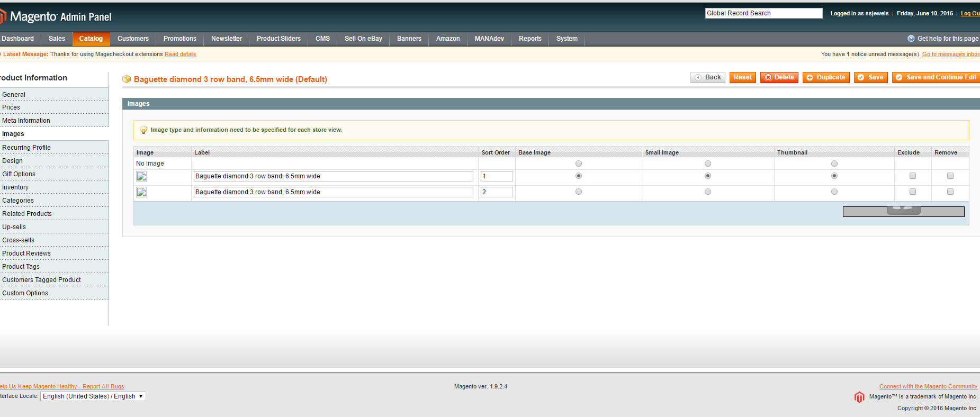The image size is (980, 417).
Task: Click the second image thumbnail icon
Action: (x=141, y=192)
